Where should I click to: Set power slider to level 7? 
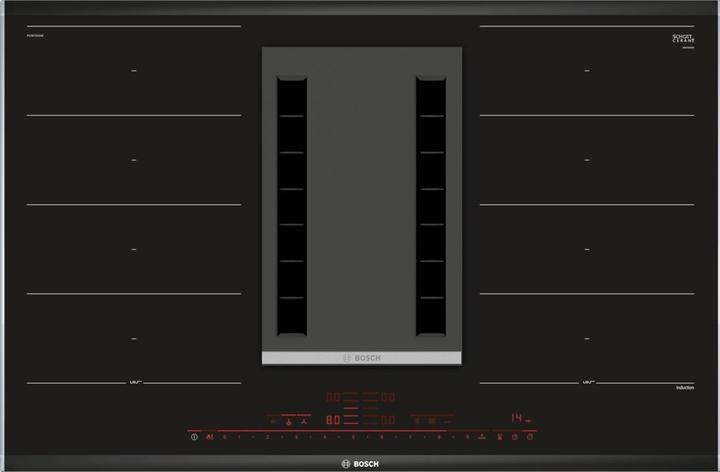[x=410, y=437]
